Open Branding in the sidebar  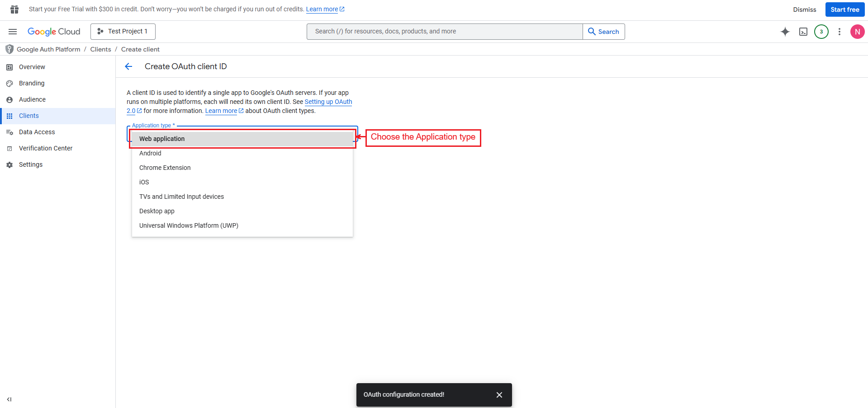tap(32, 83)
